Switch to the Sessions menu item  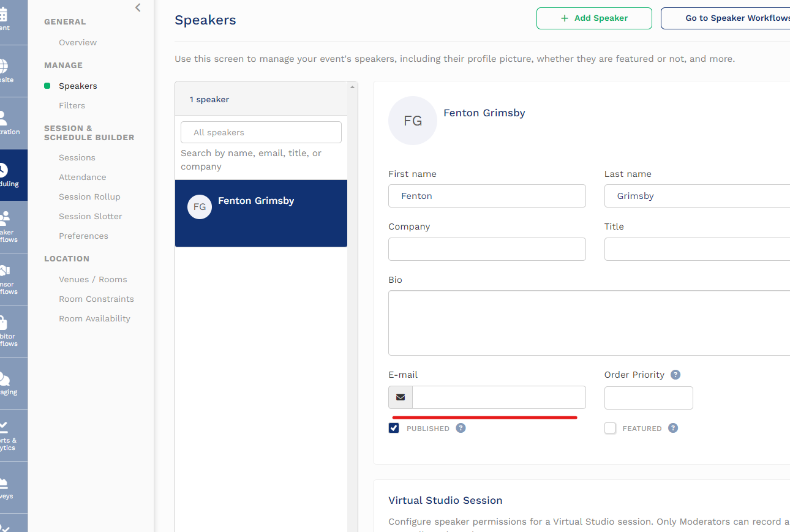(x=77, y=157)
